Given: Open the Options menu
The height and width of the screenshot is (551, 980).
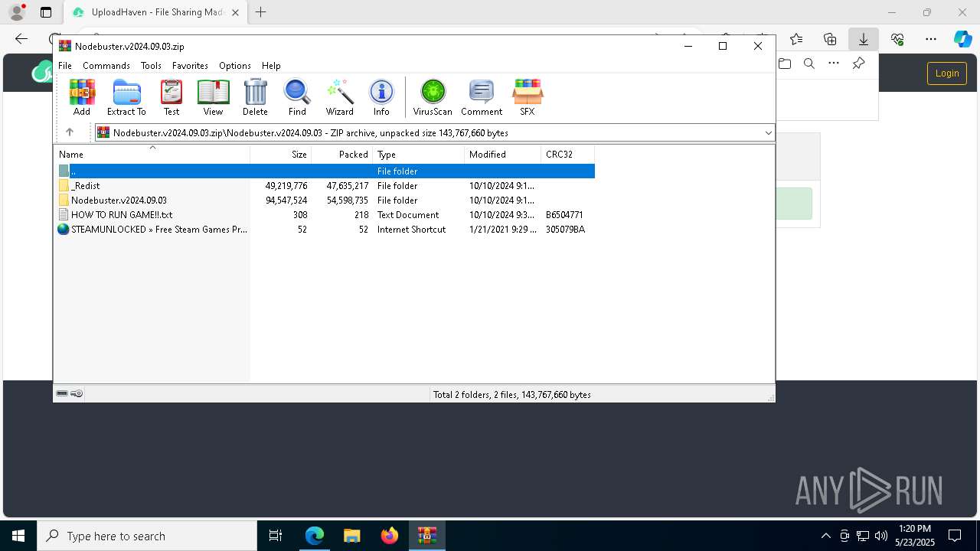Looking at the screenshot, I should tap(235, 66).
